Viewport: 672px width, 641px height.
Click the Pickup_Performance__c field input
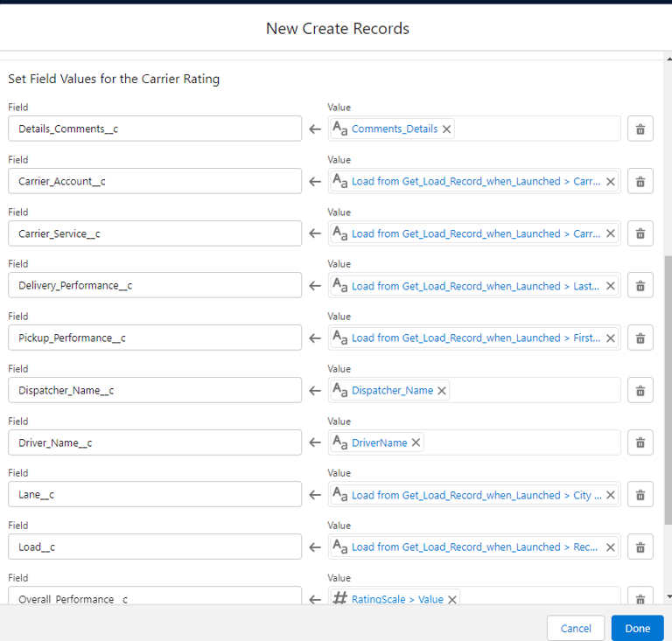pyautogui.click(x=155, y=338)
